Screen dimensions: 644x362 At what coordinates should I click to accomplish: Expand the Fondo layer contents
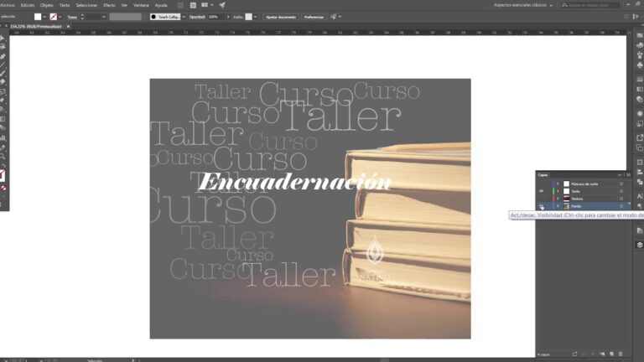click(558, 206)
